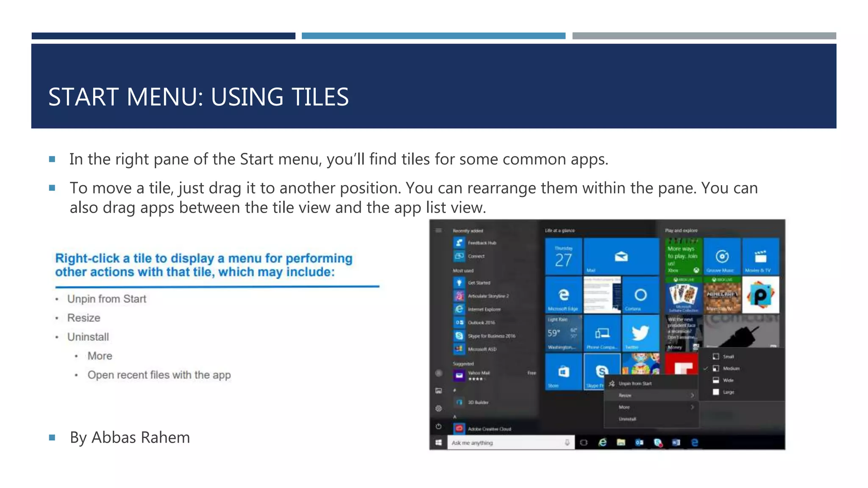868x488 pixels.
Task: Open the Movies & TV tile
Action: pos(760,256)
